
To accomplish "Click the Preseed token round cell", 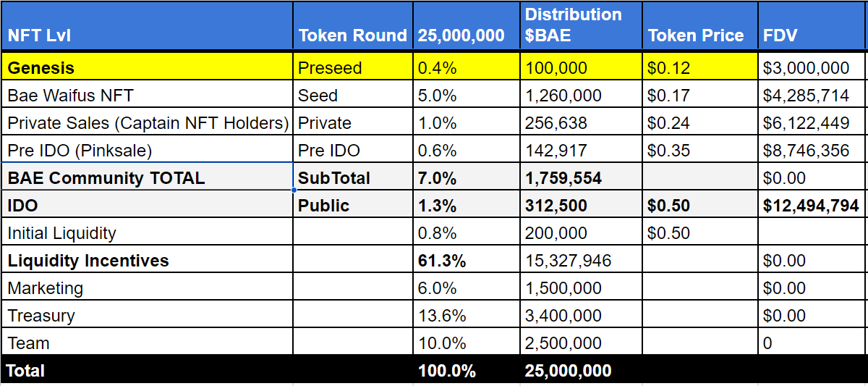I will tap(353, 67).
